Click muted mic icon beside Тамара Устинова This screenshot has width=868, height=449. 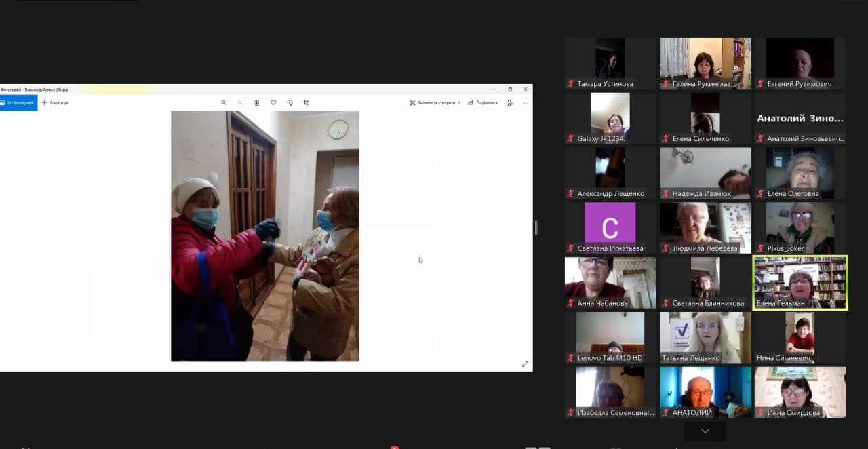[x=571, y=84]
